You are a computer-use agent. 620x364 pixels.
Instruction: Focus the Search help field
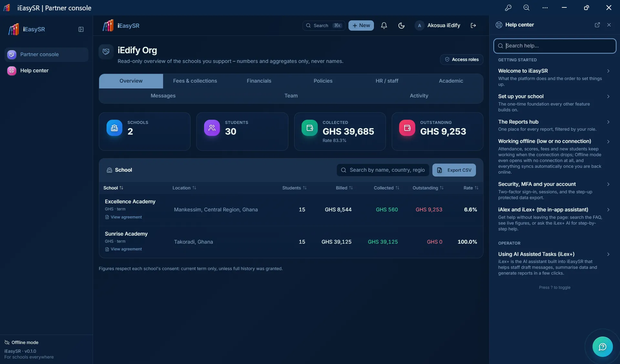[554, 46]
